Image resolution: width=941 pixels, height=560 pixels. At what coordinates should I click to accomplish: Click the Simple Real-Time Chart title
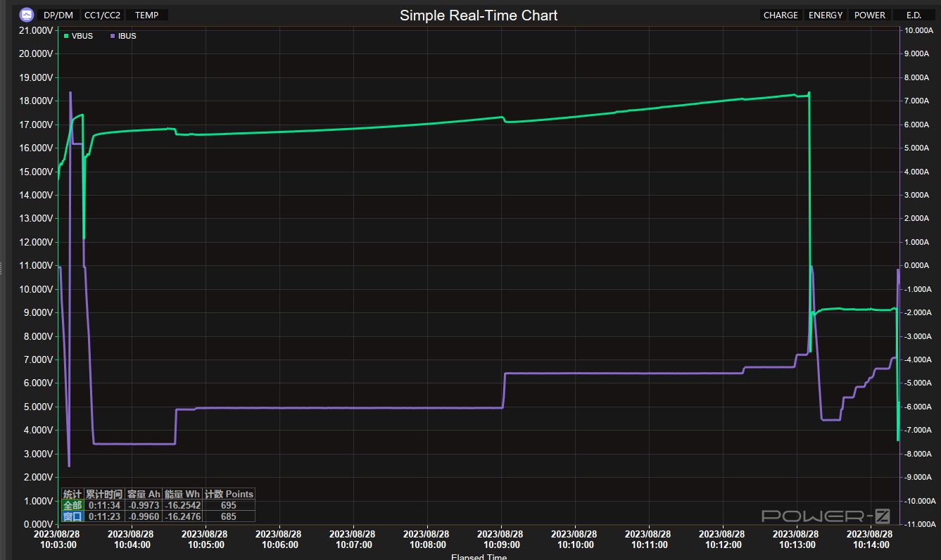[x=479, y=15]
